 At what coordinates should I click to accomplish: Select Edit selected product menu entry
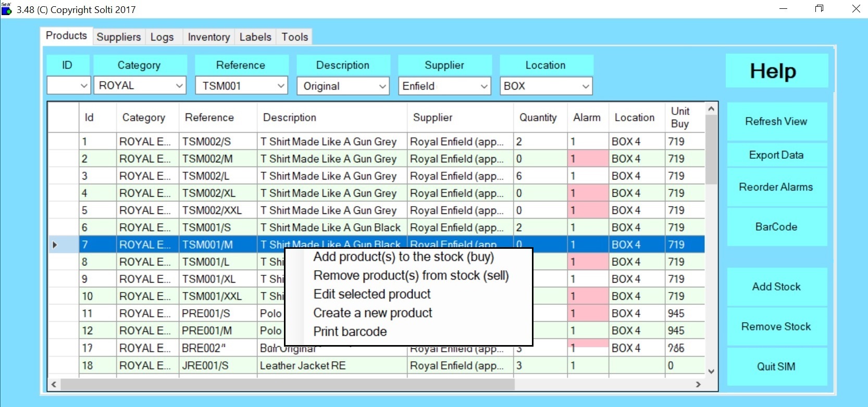(372, 294)
